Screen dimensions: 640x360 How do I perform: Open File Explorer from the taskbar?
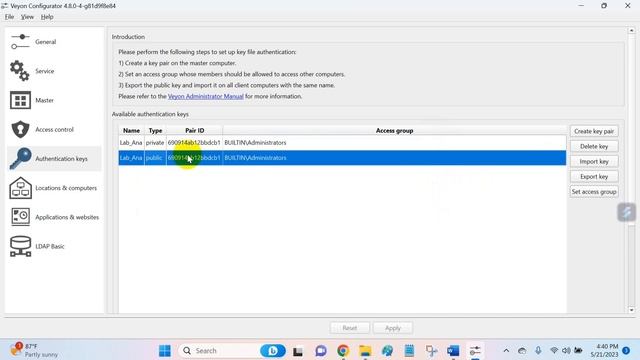365,351
